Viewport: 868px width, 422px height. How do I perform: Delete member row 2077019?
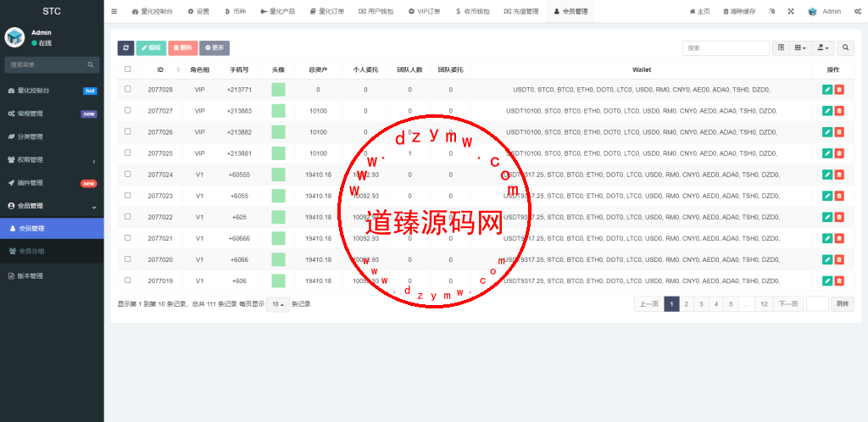[x=839, y=281]
